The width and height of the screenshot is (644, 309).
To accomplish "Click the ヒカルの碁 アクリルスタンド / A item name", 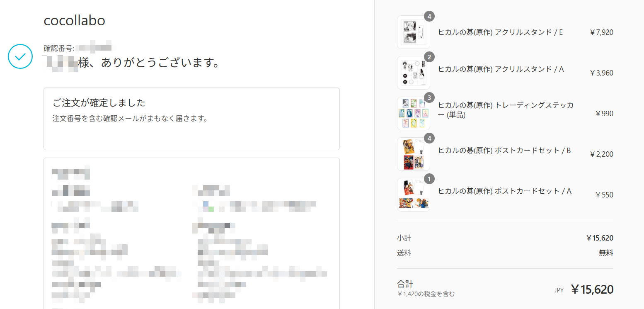I will pos(501,69).
